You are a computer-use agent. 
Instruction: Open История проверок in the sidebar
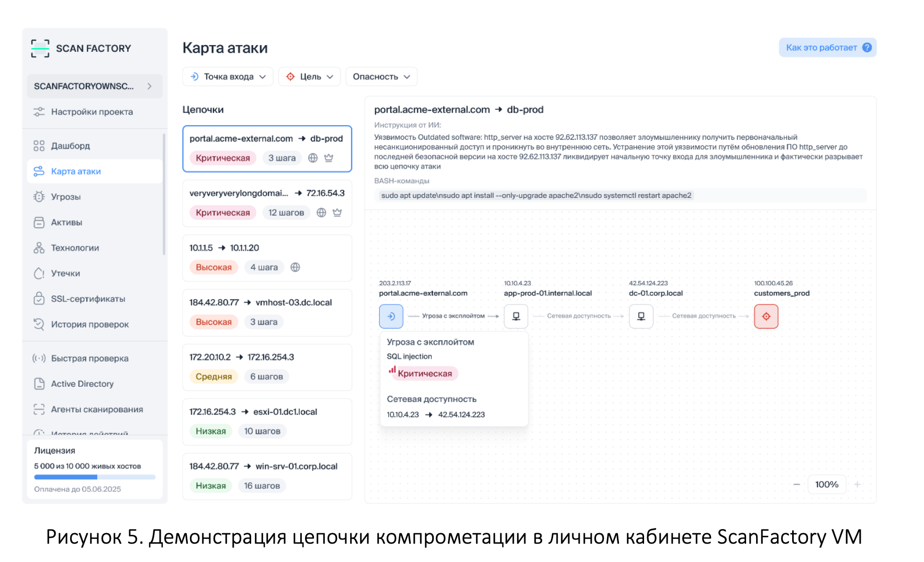[x=95, y=324]
